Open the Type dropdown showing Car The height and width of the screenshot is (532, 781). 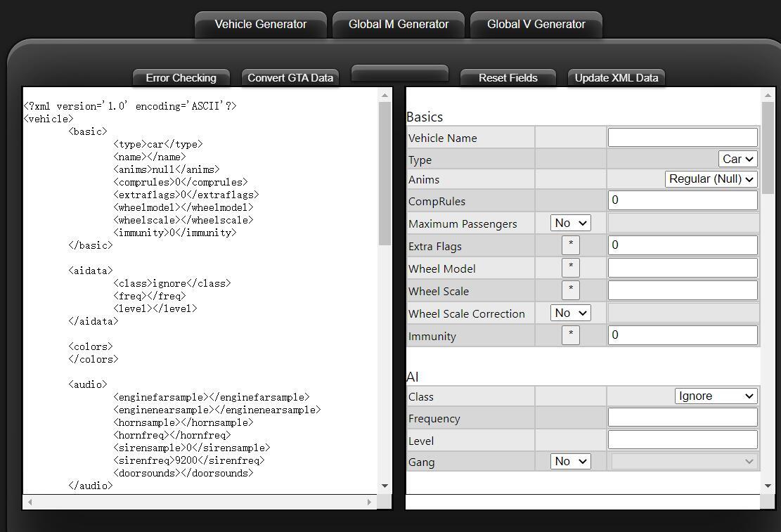(737, 159)
